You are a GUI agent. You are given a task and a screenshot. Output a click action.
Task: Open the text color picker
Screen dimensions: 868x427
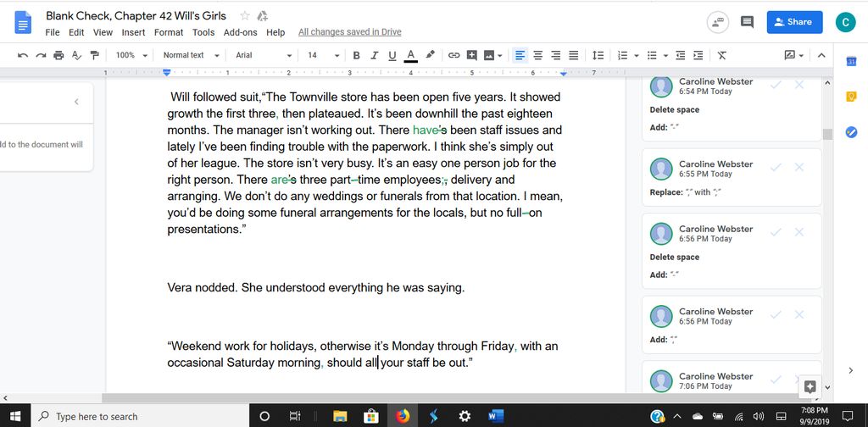point(411,55)
